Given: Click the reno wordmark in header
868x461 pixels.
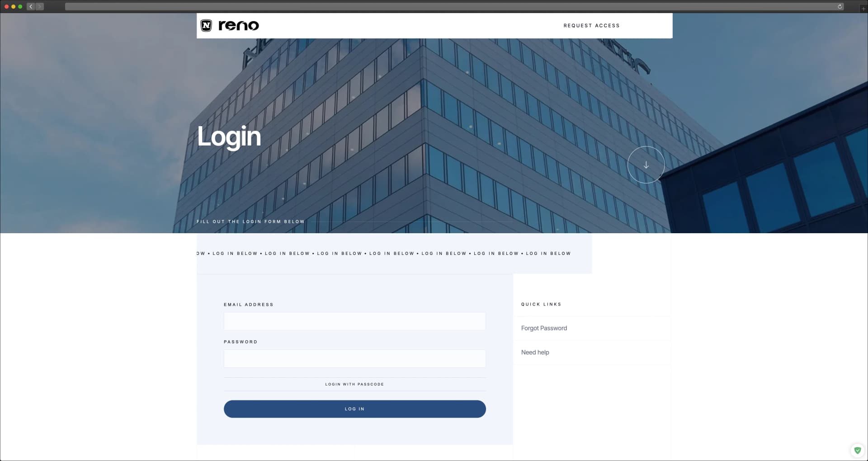Looking at the screenshot, I should (239, 25).
